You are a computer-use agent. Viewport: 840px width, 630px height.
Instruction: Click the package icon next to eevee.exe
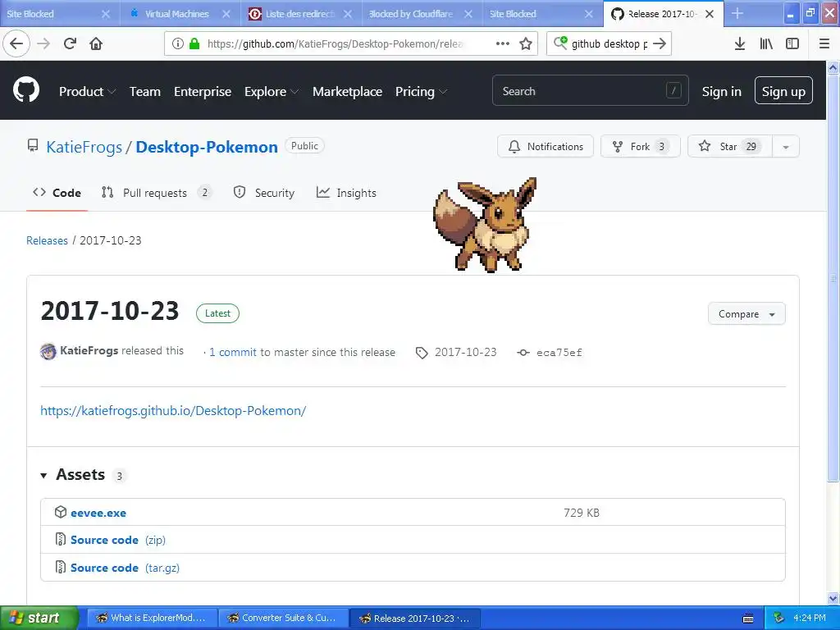[x=61, y=512]
